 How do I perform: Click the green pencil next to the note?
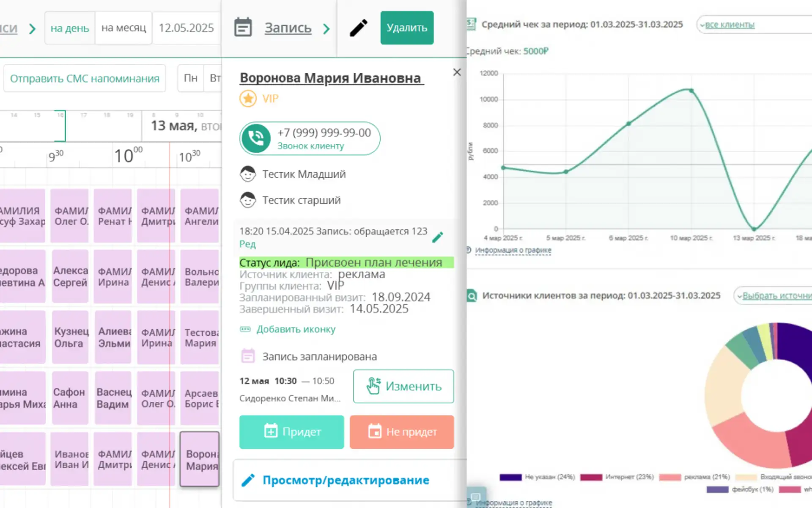point(438,237)
